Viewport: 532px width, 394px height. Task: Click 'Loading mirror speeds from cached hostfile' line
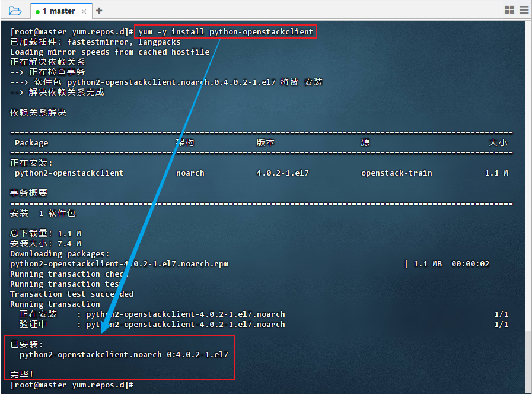pos(110,52)
